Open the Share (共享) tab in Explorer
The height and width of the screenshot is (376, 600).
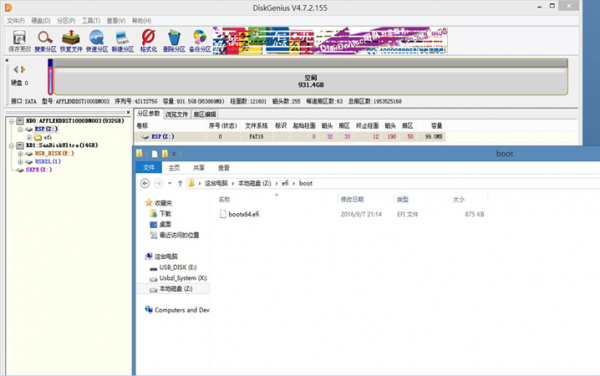(x=199, y=168)
